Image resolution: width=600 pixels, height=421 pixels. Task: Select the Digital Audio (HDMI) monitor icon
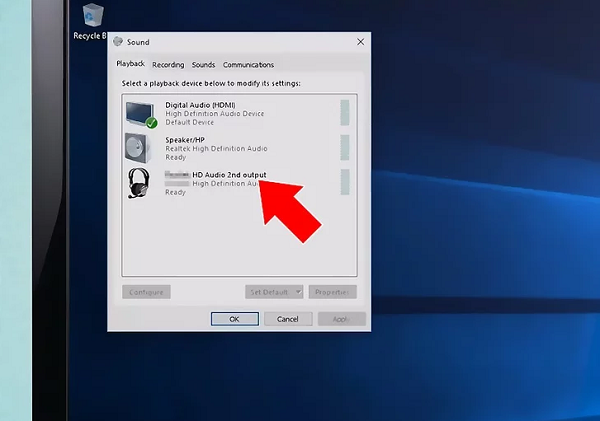click(141, 112)
